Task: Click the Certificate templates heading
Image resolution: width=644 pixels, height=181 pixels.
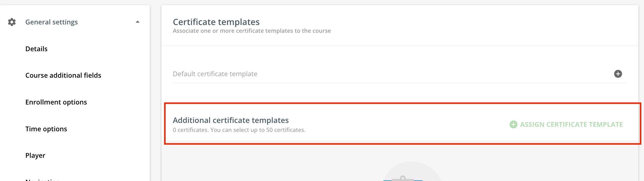Action: [216, 22]
